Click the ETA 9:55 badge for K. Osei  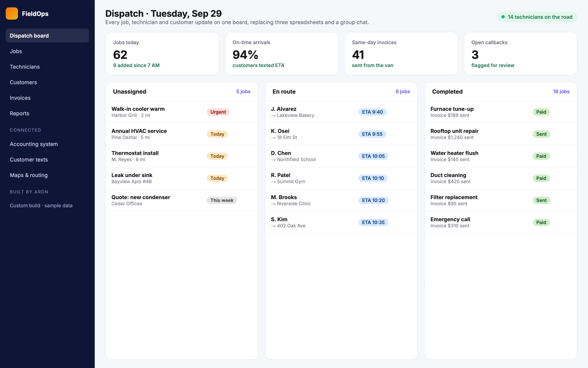click(x=372, y=134)
